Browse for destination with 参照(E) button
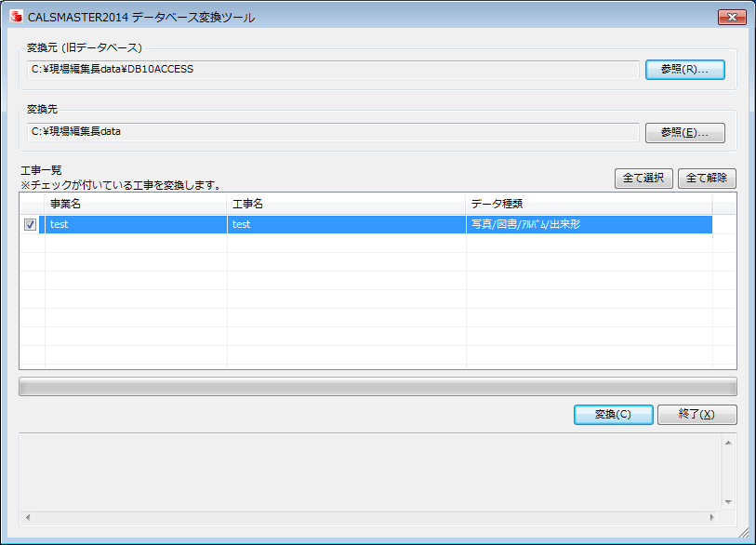 pyautogui.click(x=684, y=133)
